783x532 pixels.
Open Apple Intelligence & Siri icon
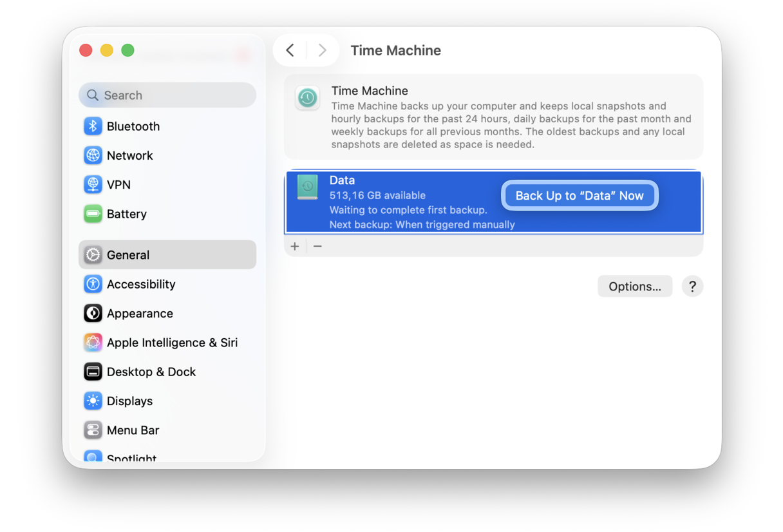[93, 343]
